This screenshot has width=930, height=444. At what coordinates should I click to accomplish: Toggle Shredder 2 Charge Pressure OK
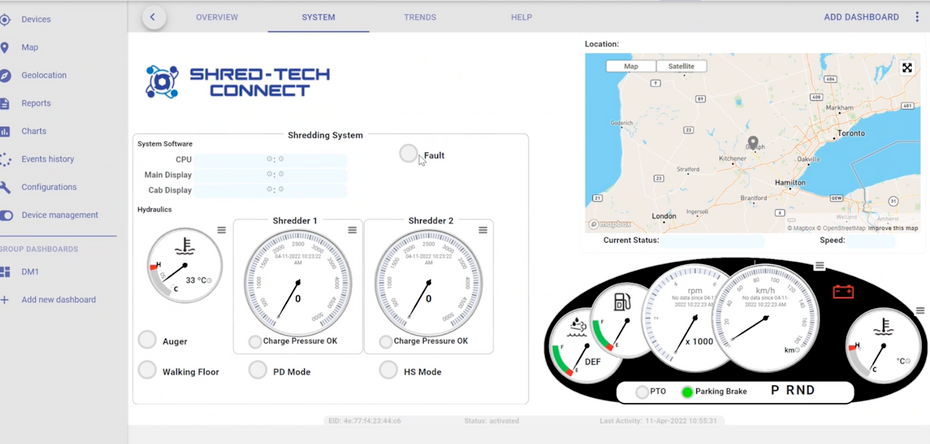coord(386,341)
